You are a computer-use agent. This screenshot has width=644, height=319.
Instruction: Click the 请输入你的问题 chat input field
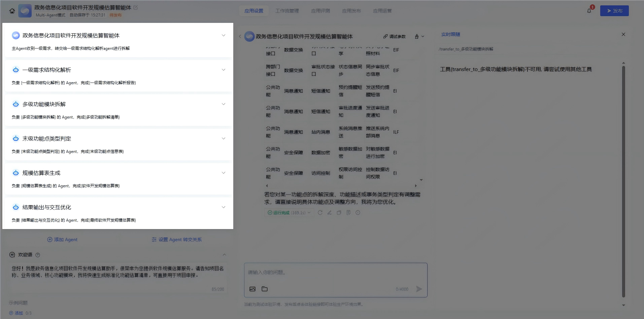tap(335, 273)
